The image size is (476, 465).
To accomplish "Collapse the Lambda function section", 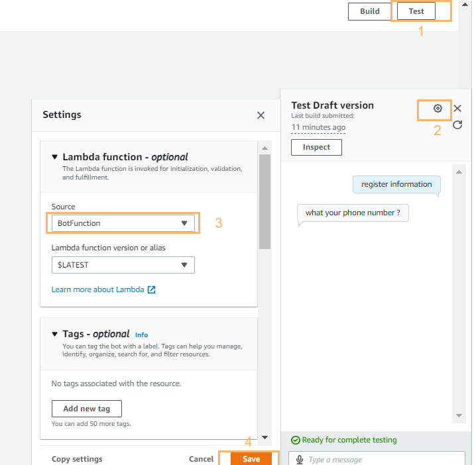I will [x=54, y=157].
